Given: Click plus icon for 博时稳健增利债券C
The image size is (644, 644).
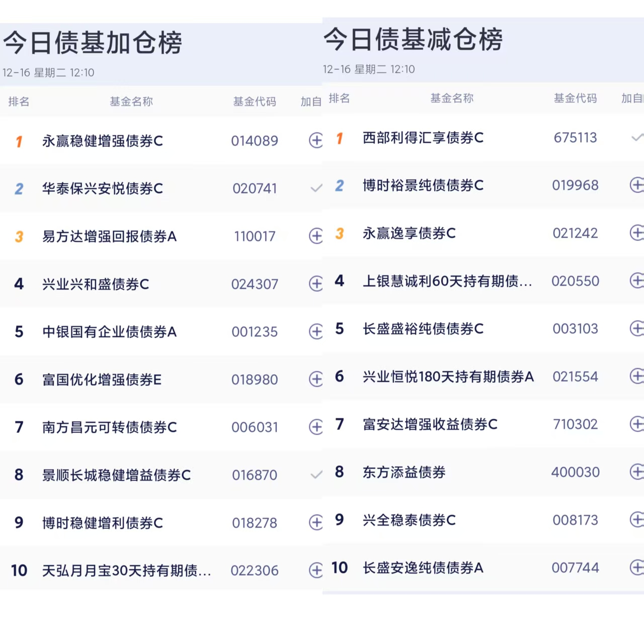Looking at the screenshot, I should (315, 522).
